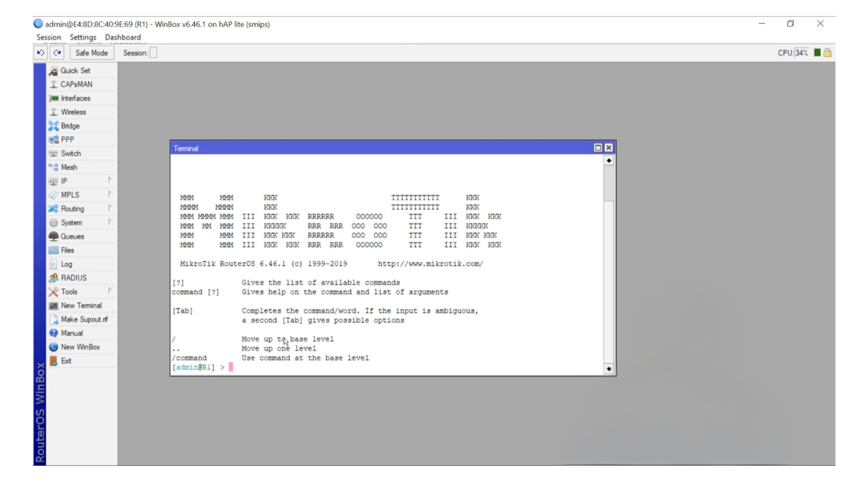Image resolution: width=868 pixels, height=482 pixels.
Task: Expand the Routing submenu arrow
Action: click(x=110, y=208)
